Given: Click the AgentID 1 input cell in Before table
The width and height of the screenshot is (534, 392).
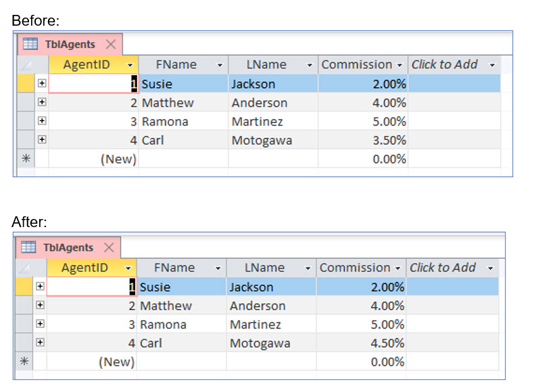Looking at the screenshot, I should 93,84.
